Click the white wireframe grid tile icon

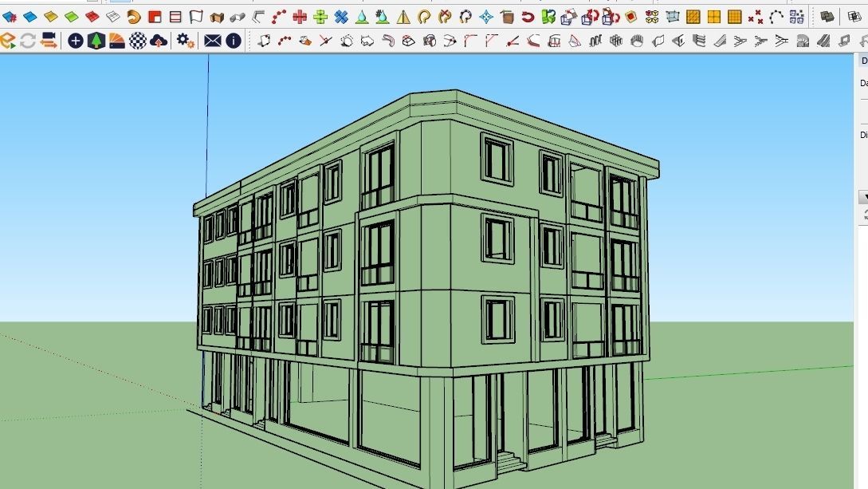pos(113,18)
